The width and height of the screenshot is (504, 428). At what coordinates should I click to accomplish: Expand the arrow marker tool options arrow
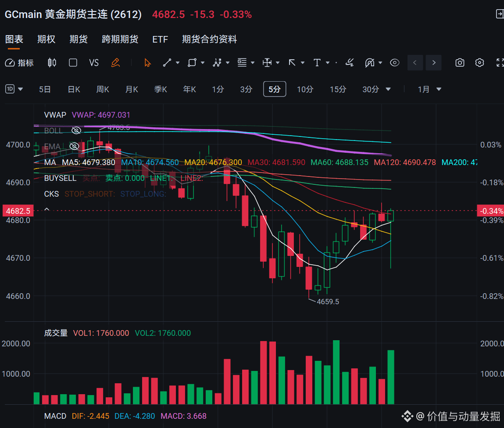[x=303, y=63]
